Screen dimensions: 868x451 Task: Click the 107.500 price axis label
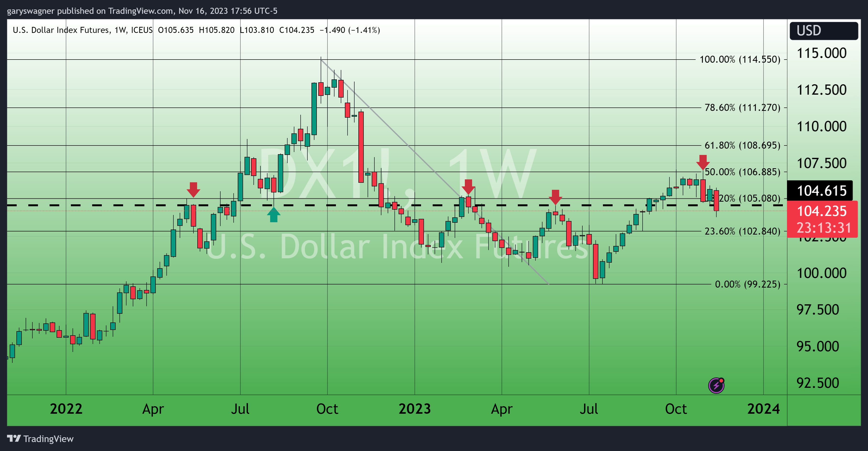[x=821, y=163]
